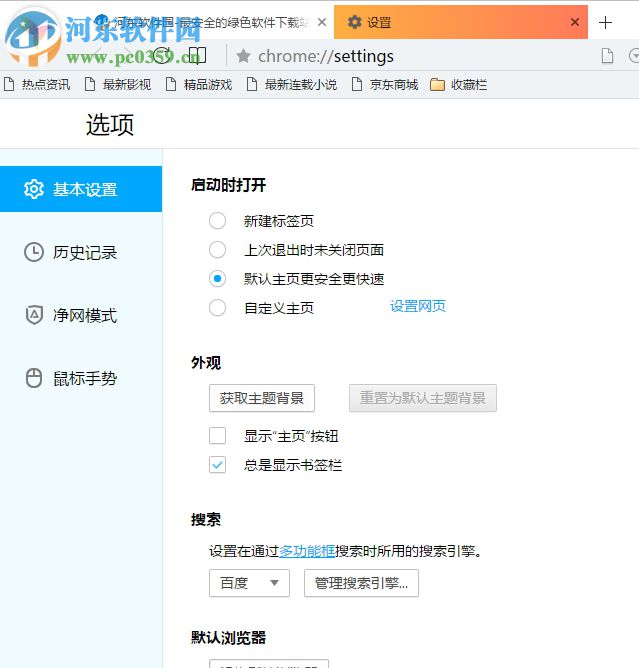Open a new tab with the plus button

[x=605, y=23]
